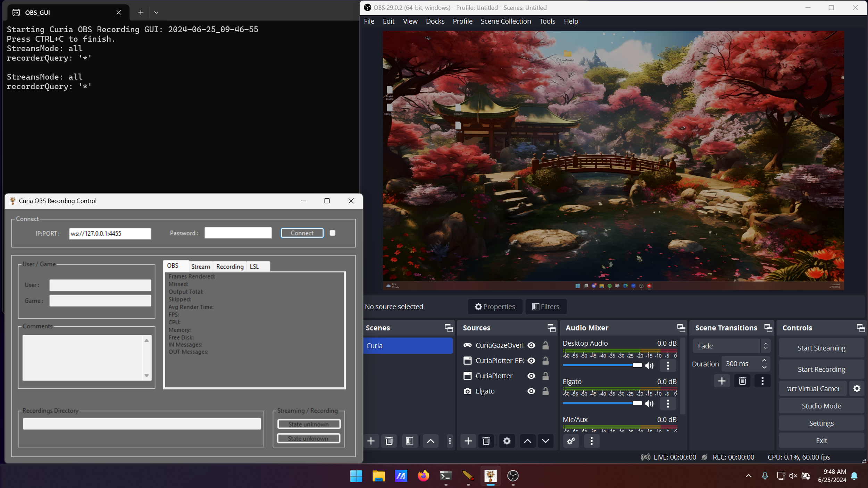
Task: Open terminal tab dropdown chevron
Action: pos(156,12)
